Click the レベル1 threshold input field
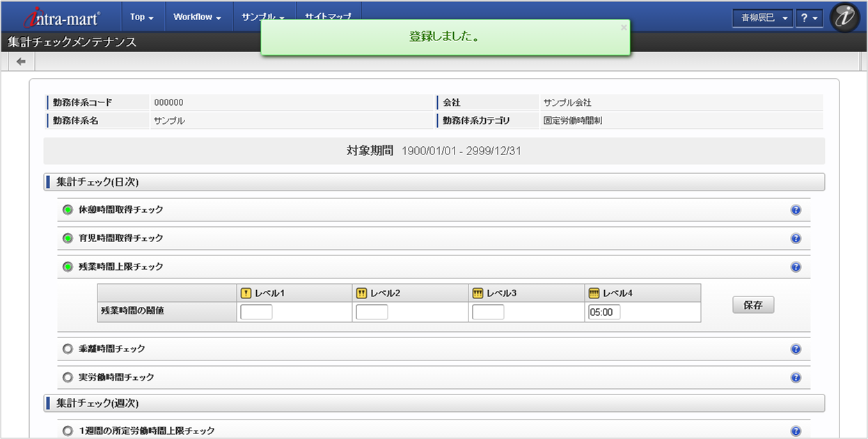 [x=256, y=312]
